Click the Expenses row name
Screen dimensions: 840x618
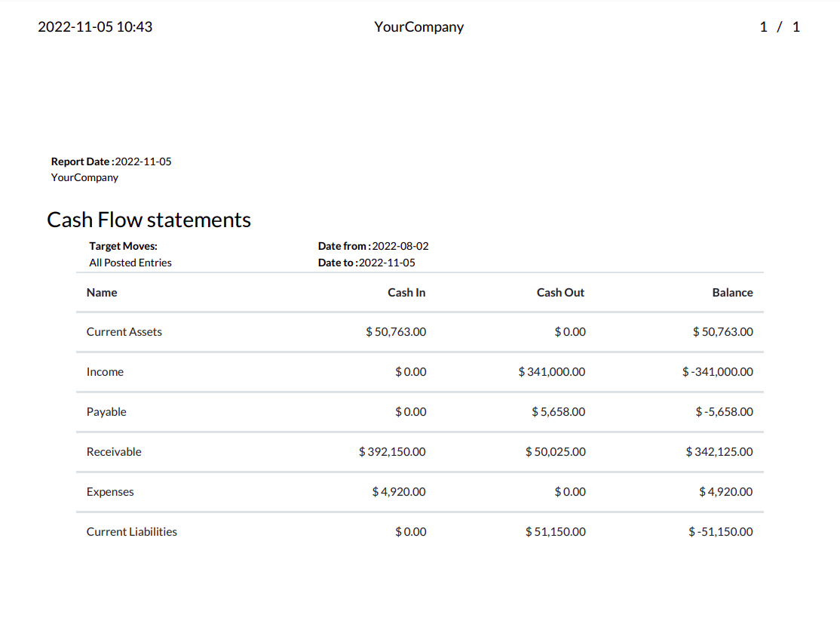pyautogui.click(x=110, y=492)
